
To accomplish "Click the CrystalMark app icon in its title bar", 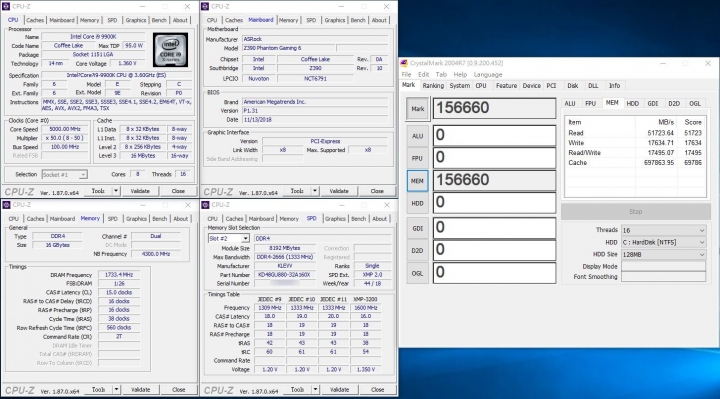I will (x=404, y=63).
